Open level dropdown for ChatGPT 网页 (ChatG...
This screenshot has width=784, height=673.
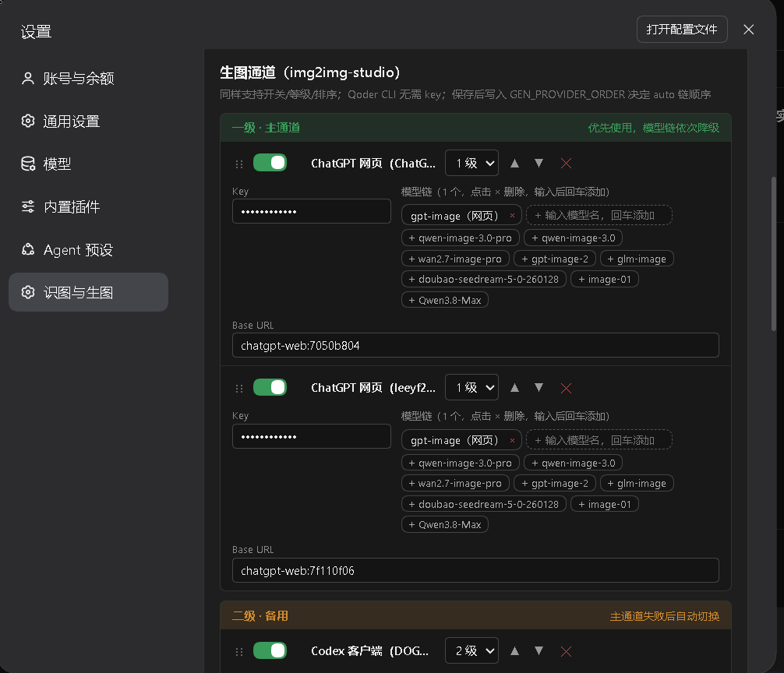(x=472, y=163)
